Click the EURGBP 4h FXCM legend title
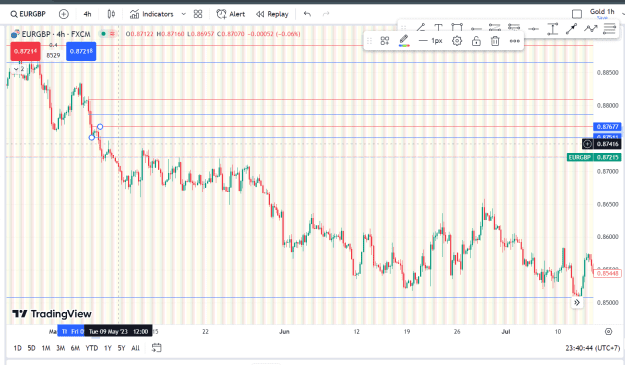 click(x=56, y=34)
